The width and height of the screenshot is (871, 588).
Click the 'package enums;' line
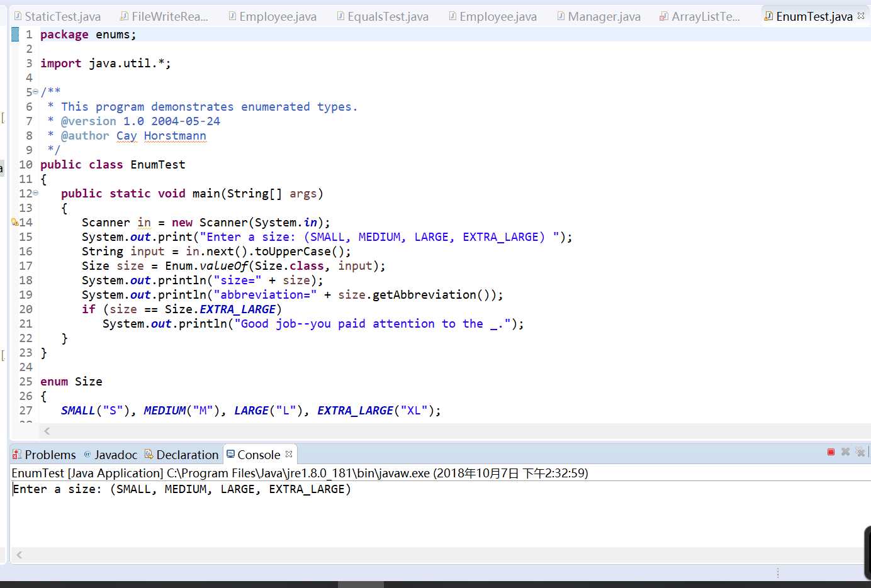(x=88, y=35)
